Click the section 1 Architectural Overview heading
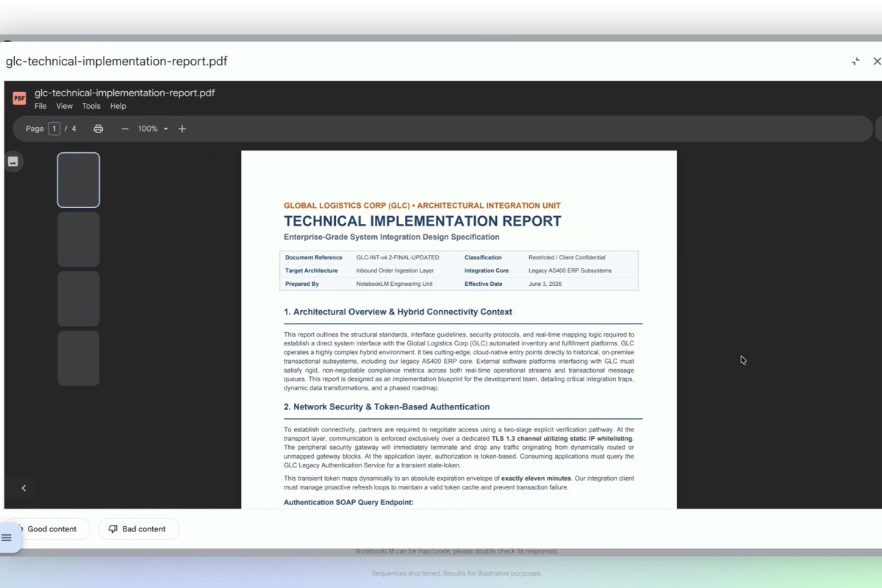Image resolution: width=882 pixels, height=588 pixels. [x=398, y=312]
